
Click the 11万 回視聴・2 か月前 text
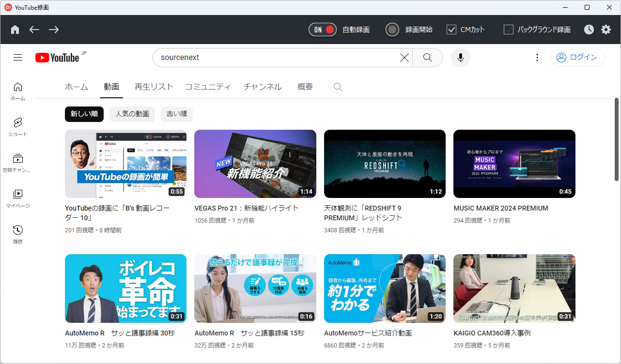[94, 346]
